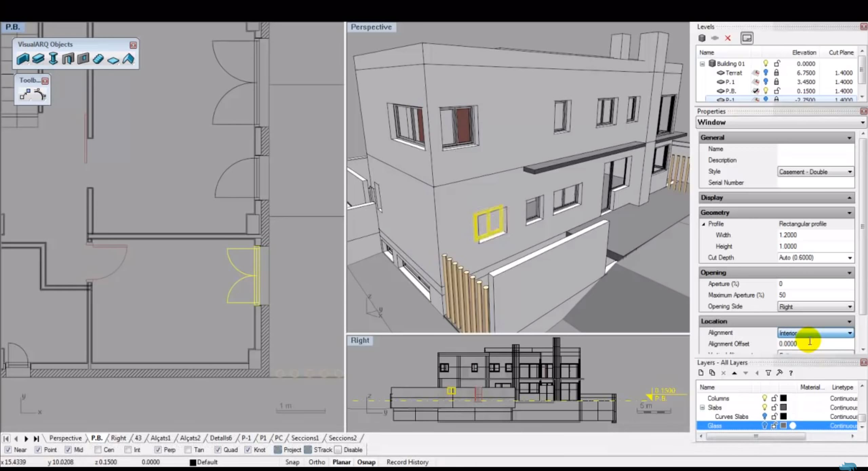The image size is (868, 471).
Task: Select the VisualARQ Column tool
Action: (x=53, y=59)
